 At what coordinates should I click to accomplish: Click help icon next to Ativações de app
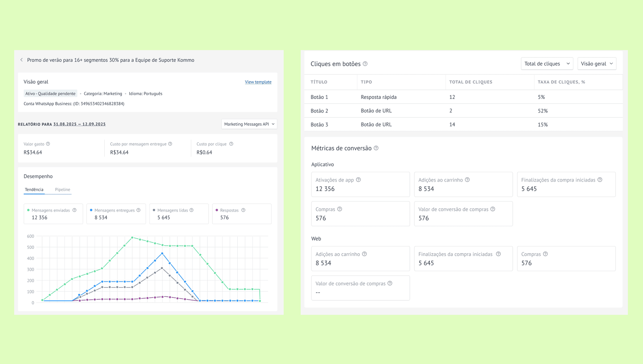click(x=358, y=180)
